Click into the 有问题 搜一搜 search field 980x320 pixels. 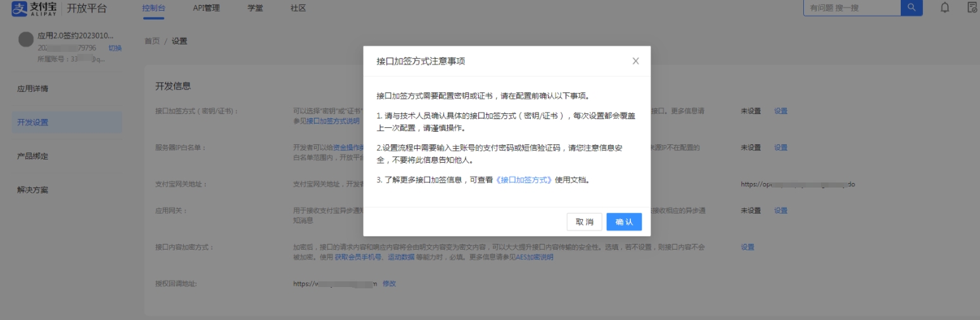(851, 8)
